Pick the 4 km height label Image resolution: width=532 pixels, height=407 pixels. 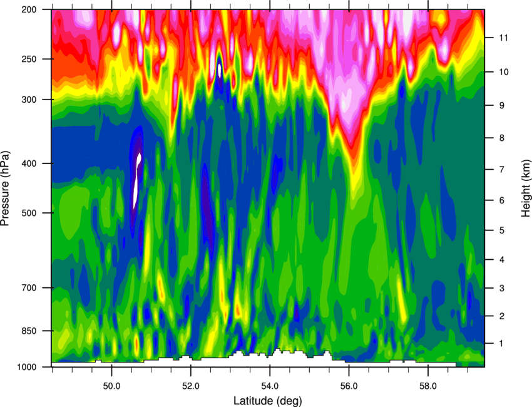(x=502, y=260)
